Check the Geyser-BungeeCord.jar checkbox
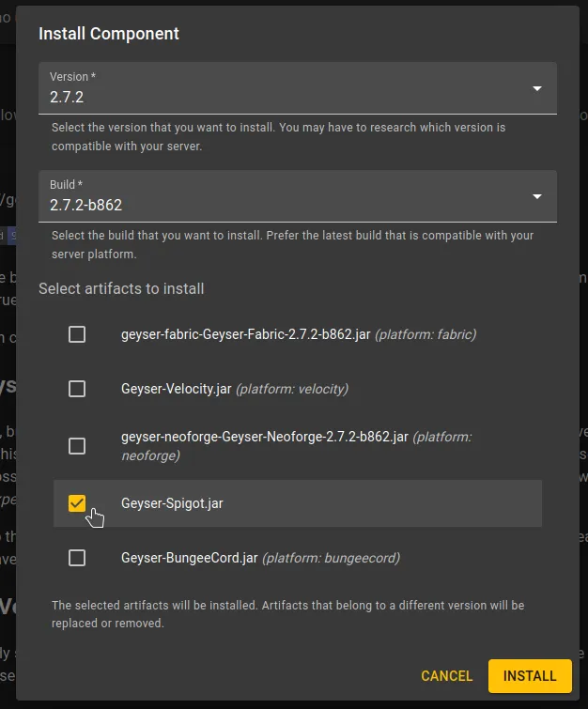The width and height of the screenshot is (588, 709). (x=77, y=558)
